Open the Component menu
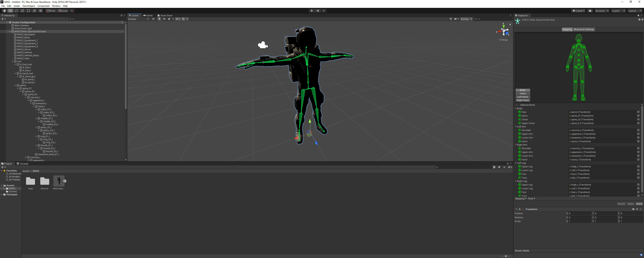This screenshot has height=258, width=644. pos(43,6)
